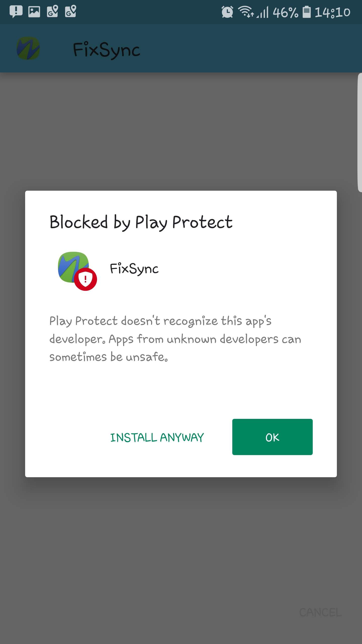Viewport: 362px width, 644px height.
Task: Tap the second Google Maps notification icon
Action: [71, 12]
